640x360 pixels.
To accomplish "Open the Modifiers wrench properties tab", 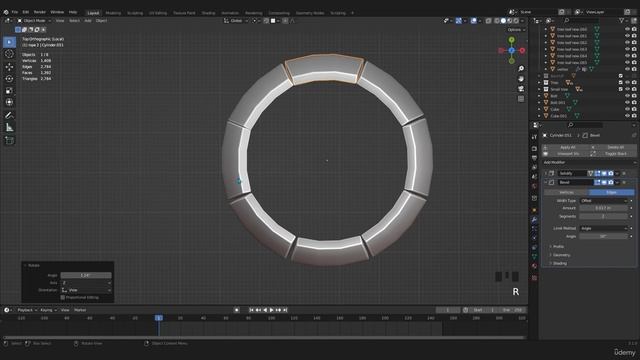I will click(534, 220).
